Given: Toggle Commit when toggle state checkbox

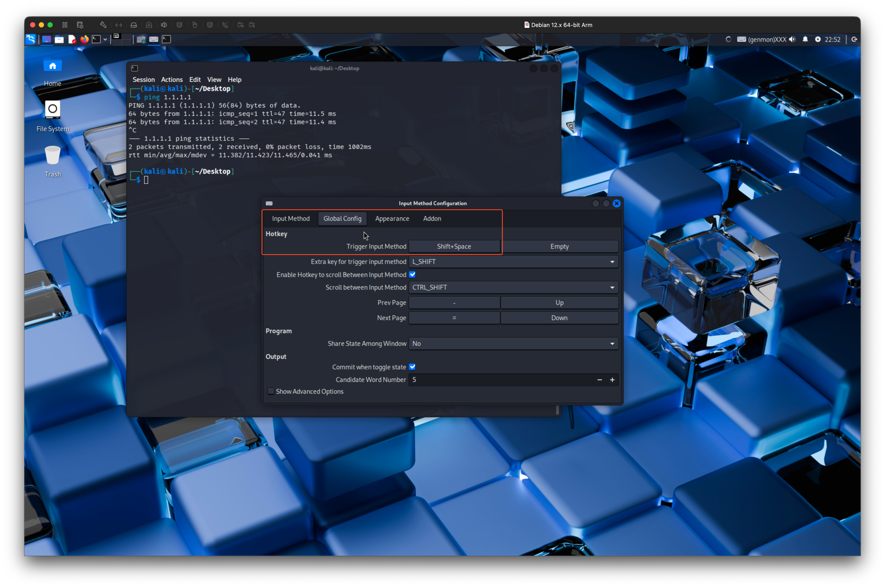Looking at the screenshot, I should tap(412, 367).
